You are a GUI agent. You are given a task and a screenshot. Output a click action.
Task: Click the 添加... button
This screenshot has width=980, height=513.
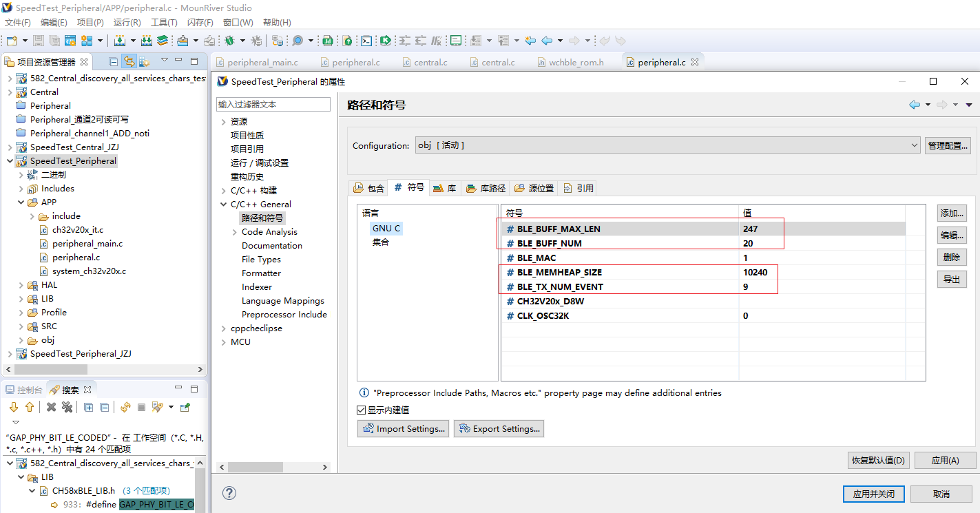click(x=952, y=213)
